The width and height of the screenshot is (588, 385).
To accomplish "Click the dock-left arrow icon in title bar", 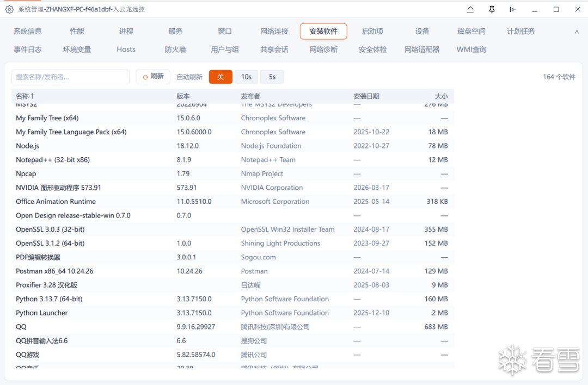I will point(513,9).
